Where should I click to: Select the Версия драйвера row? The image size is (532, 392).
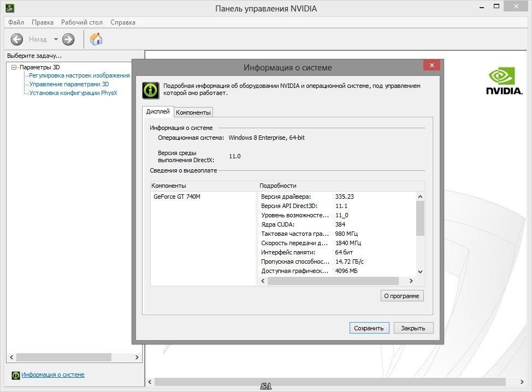[x=336, y=197]
